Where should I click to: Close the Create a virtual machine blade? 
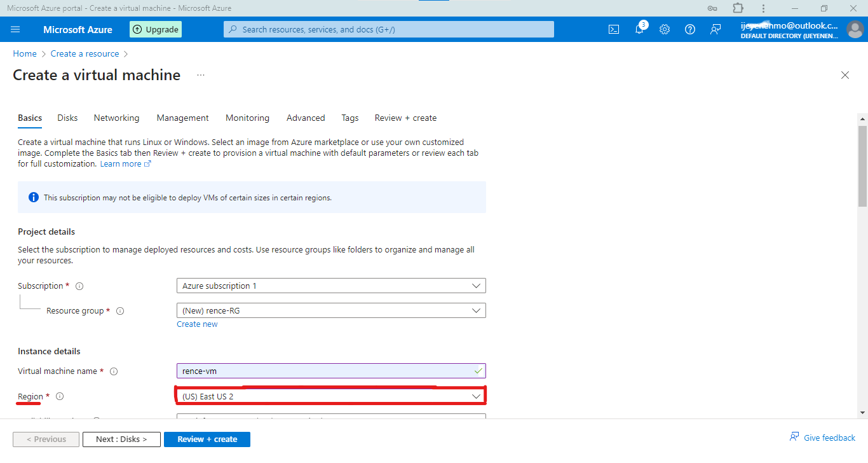click(x=845, y=75)
